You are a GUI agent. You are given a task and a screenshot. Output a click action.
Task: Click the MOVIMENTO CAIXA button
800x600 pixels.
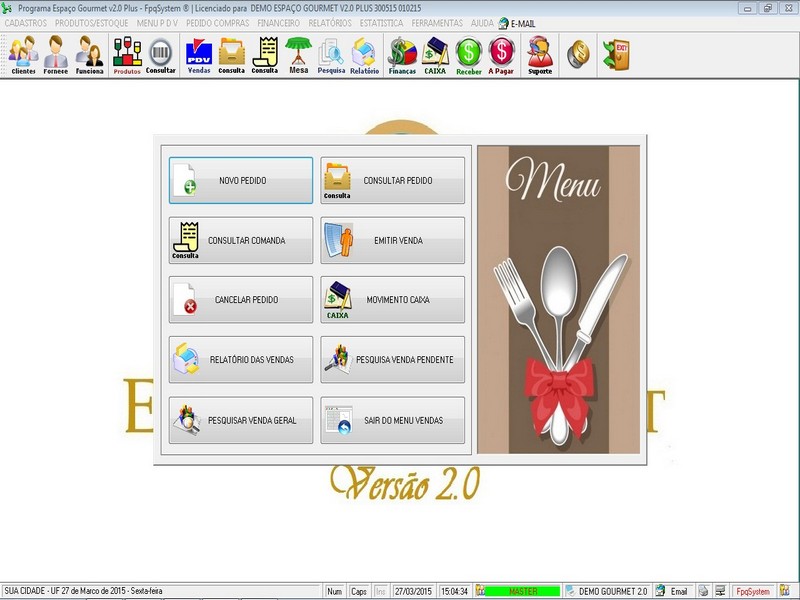pos(392,299)
